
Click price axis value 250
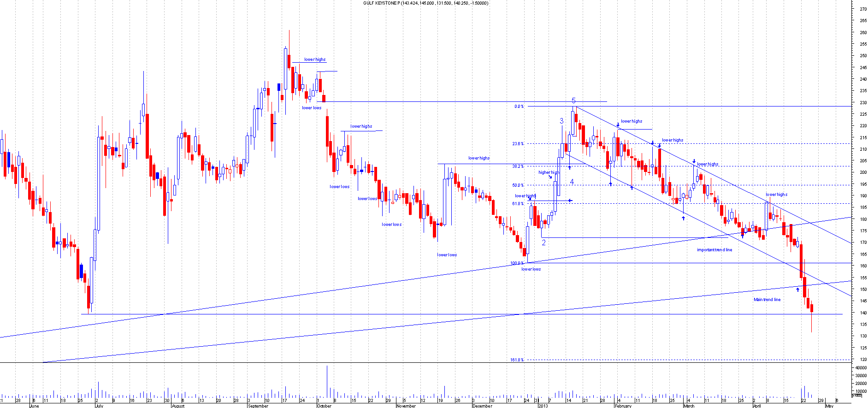coord(863,56)
